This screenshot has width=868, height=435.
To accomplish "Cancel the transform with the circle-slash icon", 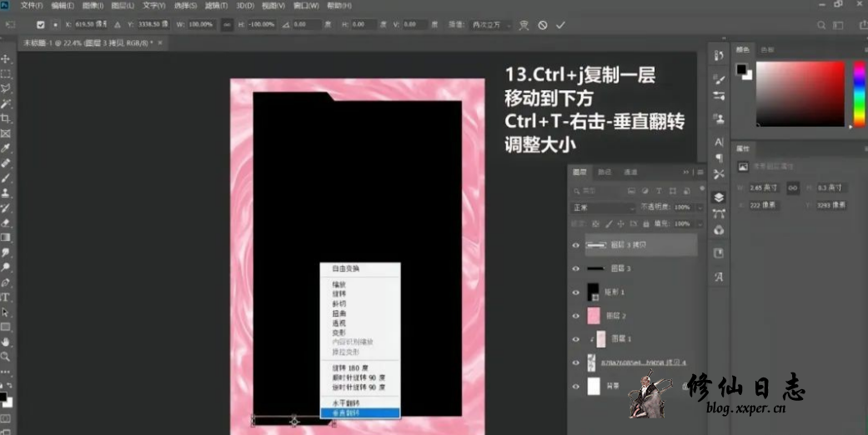I will click(x=543, y=25).
